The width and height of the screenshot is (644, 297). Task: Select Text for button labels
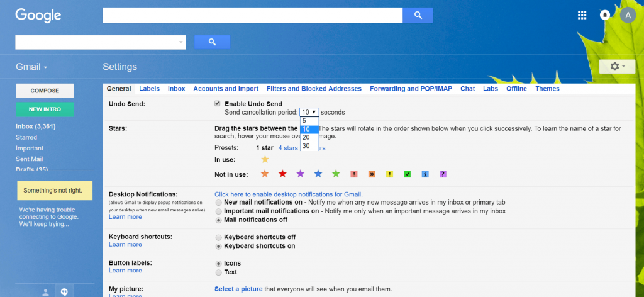point(218,272)
